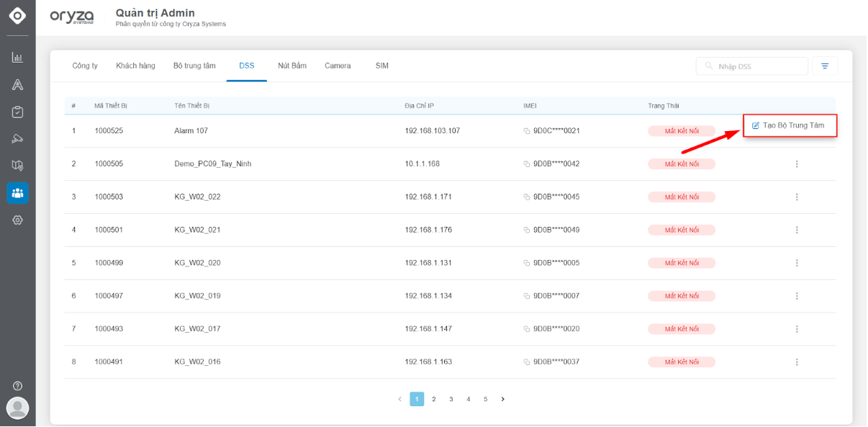This screenshot has height=427, width=868.
Task: Click the Trạng Thái column header
Action: (663, 106)
